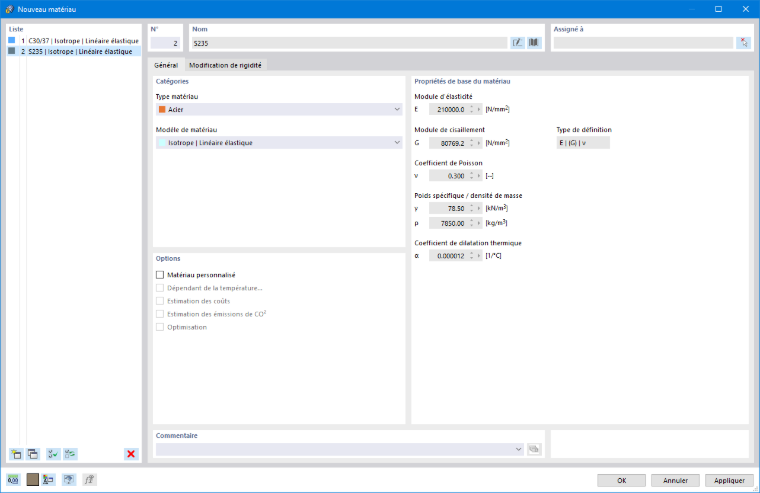Expand arrow next to E value 210000.0

point(479,110)
